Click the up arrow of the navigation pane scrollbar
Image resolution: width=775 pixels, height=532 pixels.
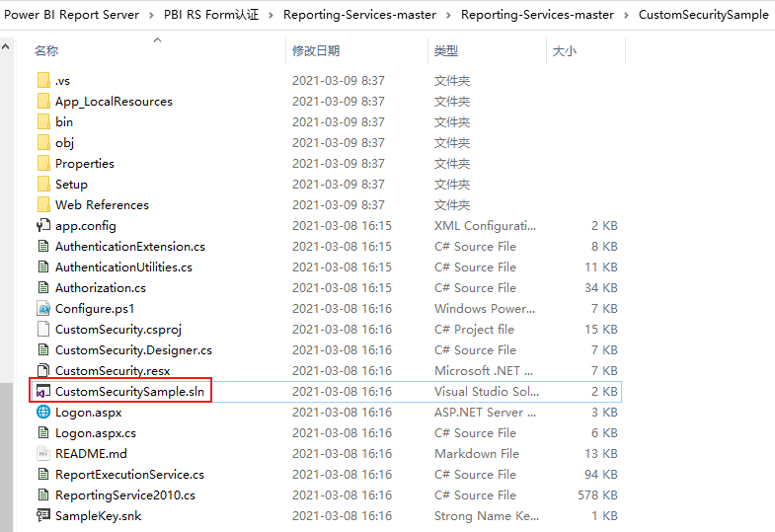(x=6, y=47)
